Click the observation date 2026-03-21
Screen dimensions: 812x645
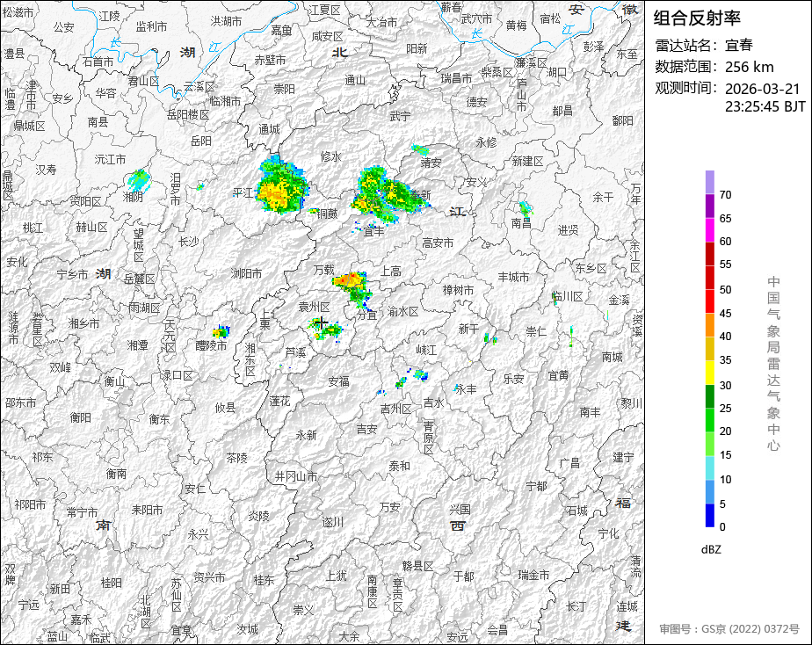pyautogui.click(x=762, y=89)
